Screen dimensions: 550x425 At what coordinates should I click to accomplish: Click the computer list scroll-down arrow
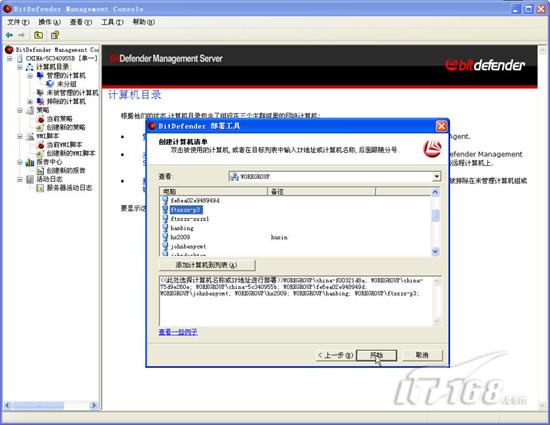coord(435,251)
